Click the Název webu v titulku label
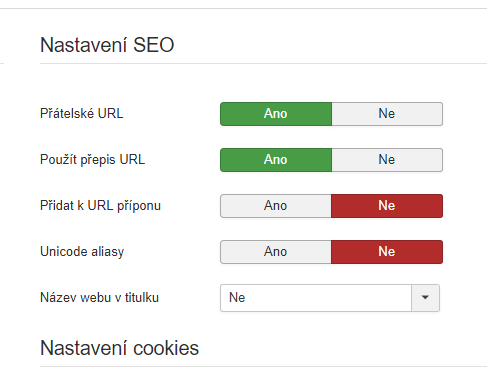 point(99,298)
